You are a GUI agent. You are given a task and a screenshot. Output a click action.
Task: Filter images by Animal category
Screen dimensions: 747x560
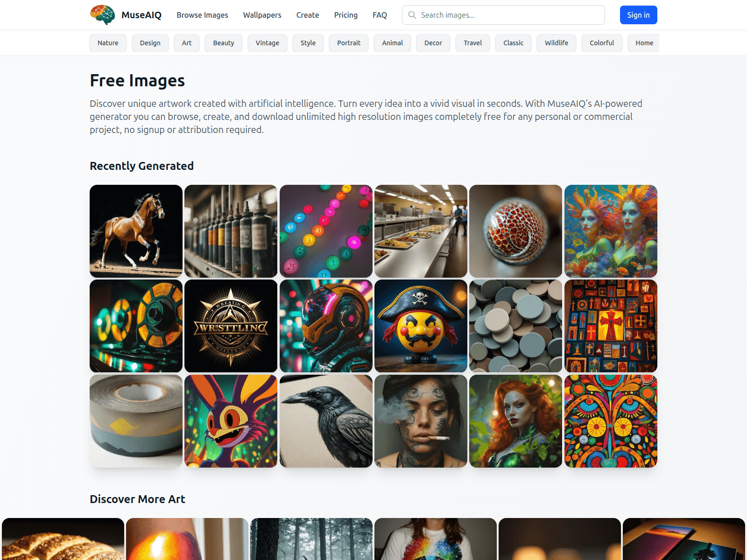click(x=392, y=42)
